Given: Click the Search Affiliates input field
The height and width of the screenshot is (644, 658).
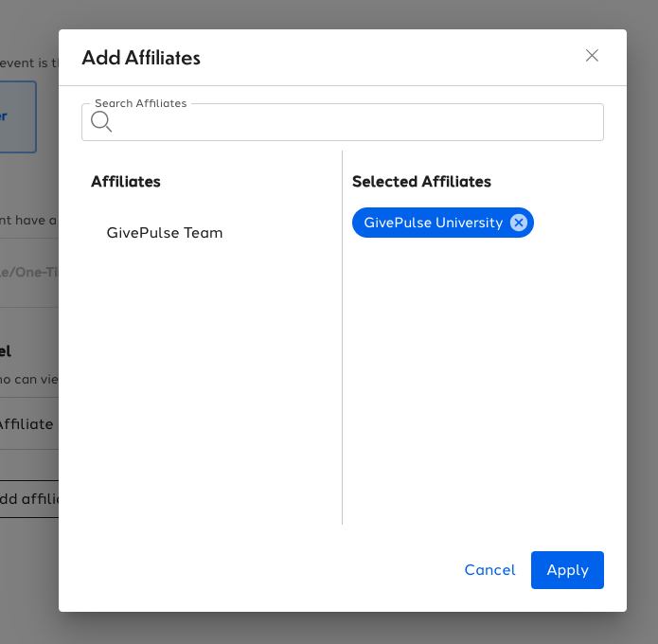Looking at the screenshot, I should [x=343, y=122].
